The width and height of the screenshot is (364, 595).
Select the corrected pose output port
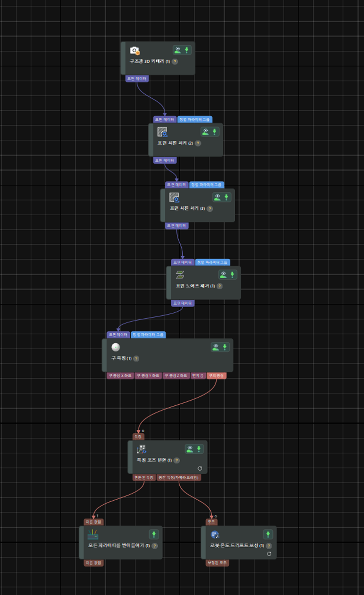point(217,563)
